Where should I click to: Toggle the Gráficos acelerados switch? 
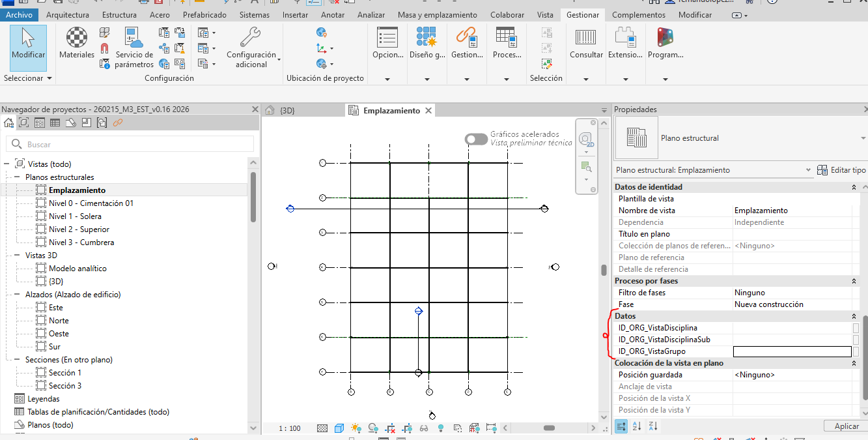pyautogui.click(x=476, y=139)
